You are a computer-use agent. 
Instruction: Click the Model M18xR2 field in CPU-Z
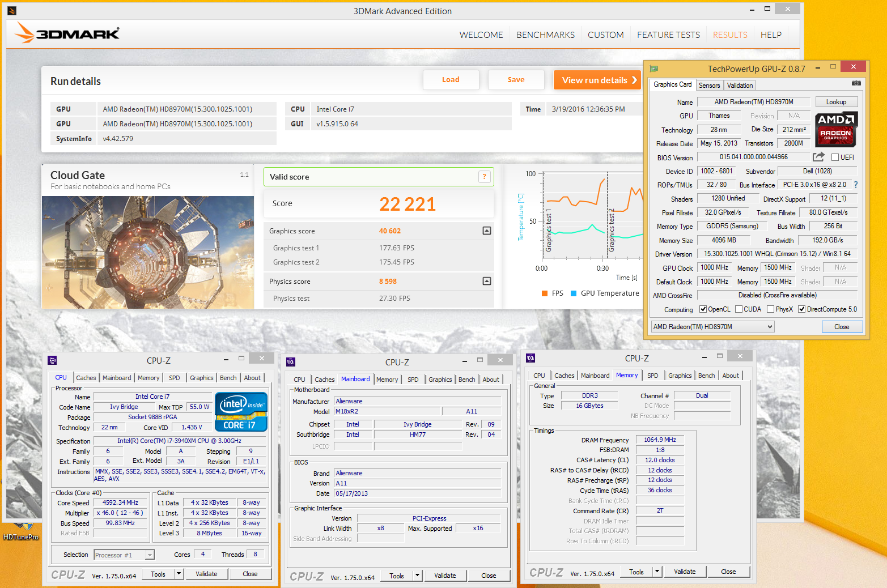(x=387, y=411)
